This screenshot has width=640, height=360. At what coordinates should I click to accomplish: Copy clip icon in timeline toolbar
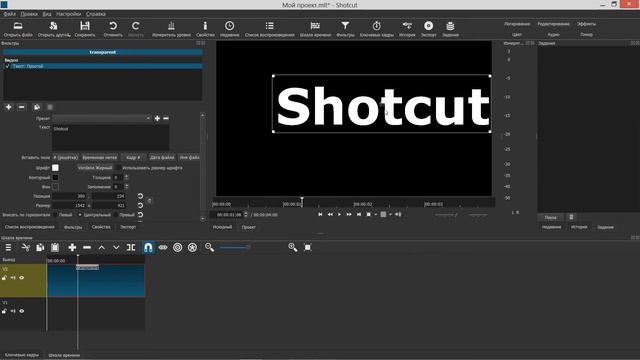click(x=40, y=247)
